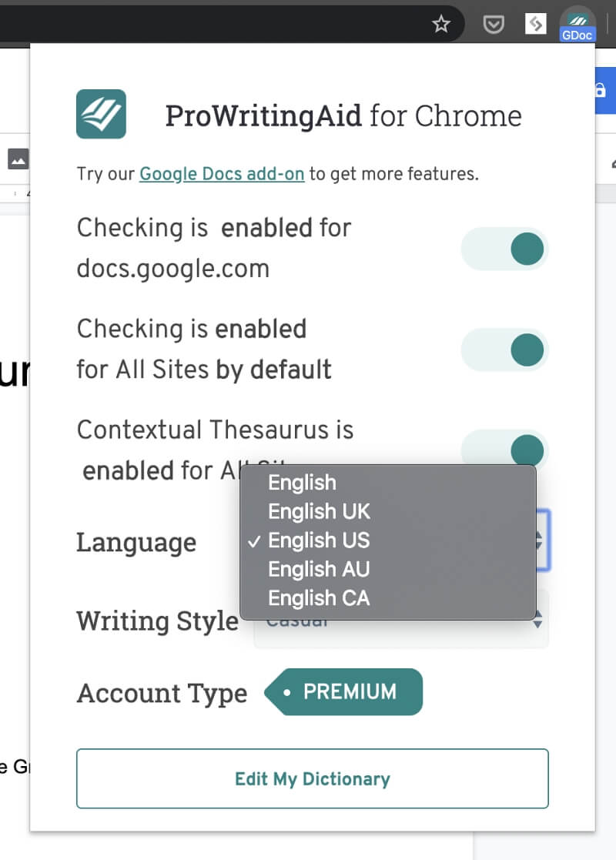
Task: Choose English AU in the language menu
Action: click(319, 569)
